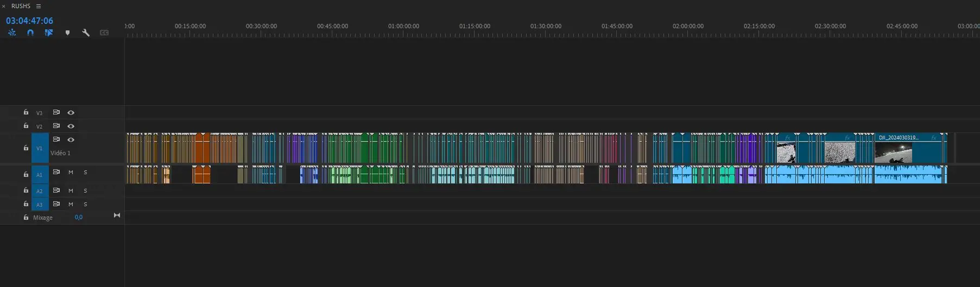The width and height of the screenshot is (980, 287).
Task: Mute audio track A3
Action: 71,204
